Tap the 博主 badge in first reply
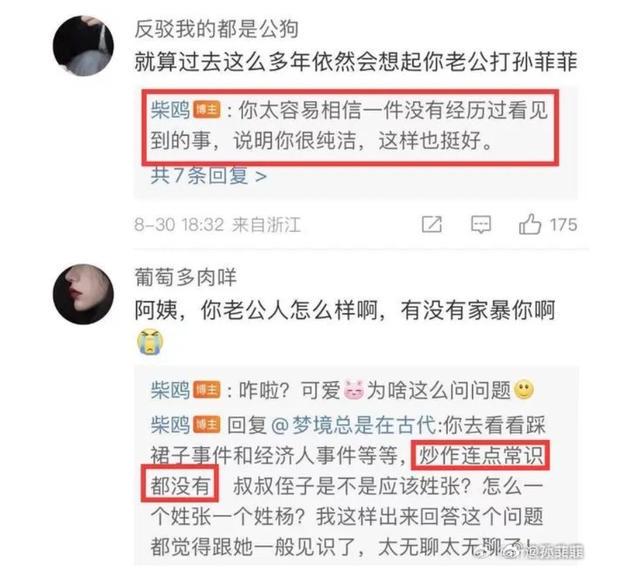This screenshot has width=640, height=571. pos(207,110)
